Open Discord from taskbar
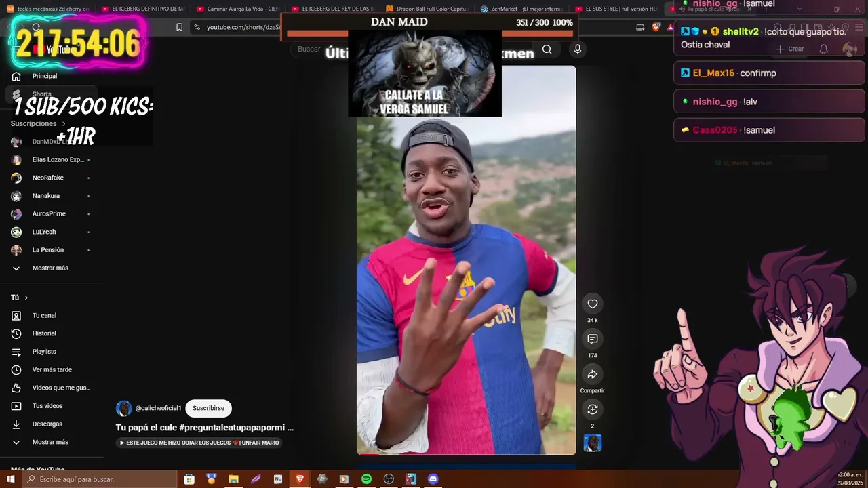Viewport: 868px width, 488px height. [x=433, y=479]
